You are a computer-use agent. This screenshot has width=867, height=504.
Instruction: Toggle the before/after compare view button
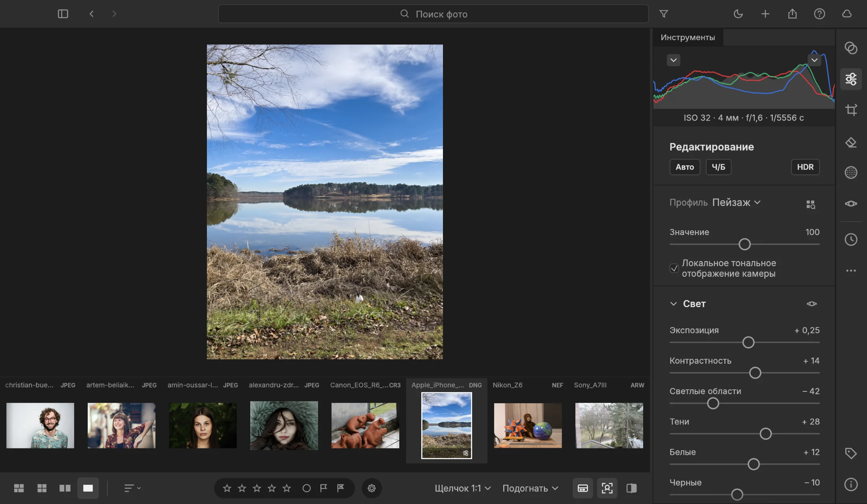point(631,488)
